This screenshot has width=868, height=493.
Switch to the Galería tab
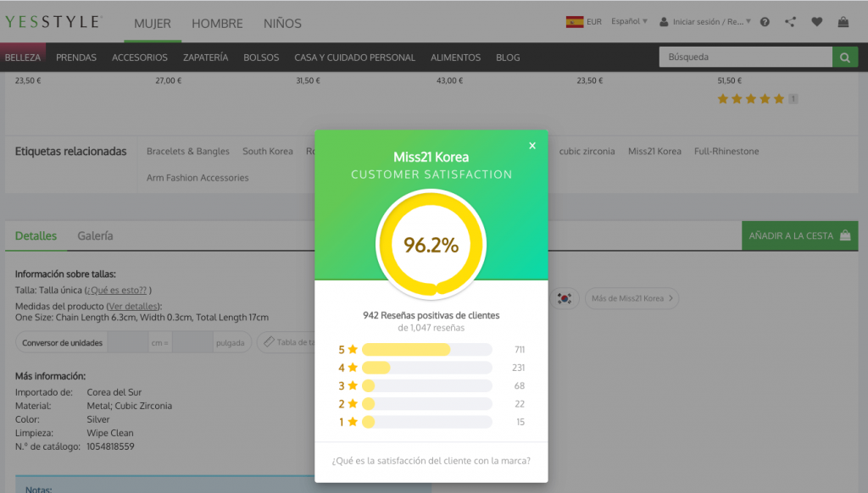coord(95,235)
